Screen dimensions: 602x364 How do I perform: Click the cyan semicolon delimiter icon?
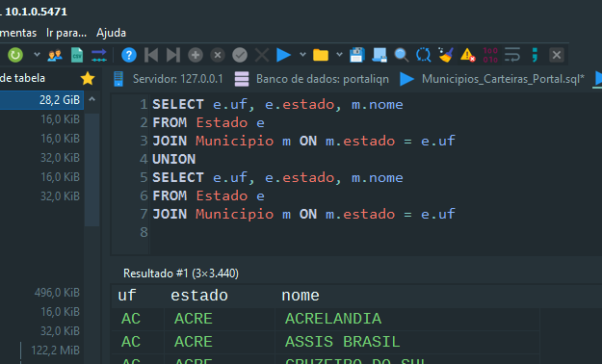coord(535,55)
